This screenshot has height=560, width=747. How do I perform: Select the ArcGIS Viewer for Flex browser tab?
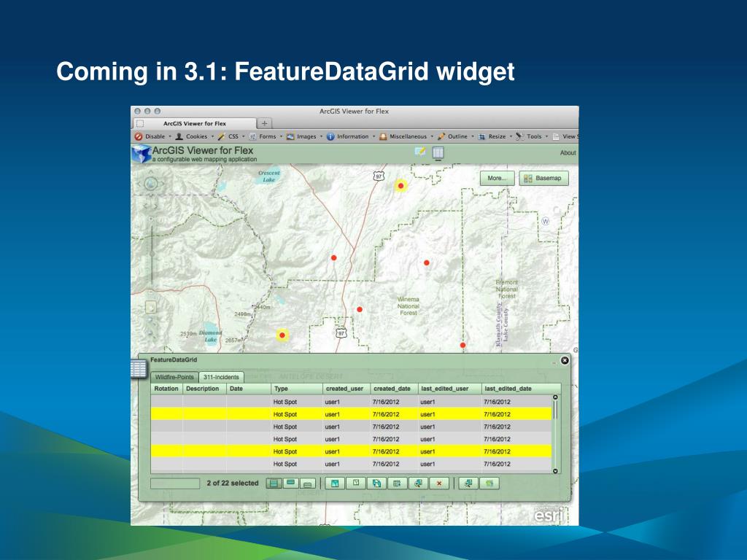coord(194,123)
